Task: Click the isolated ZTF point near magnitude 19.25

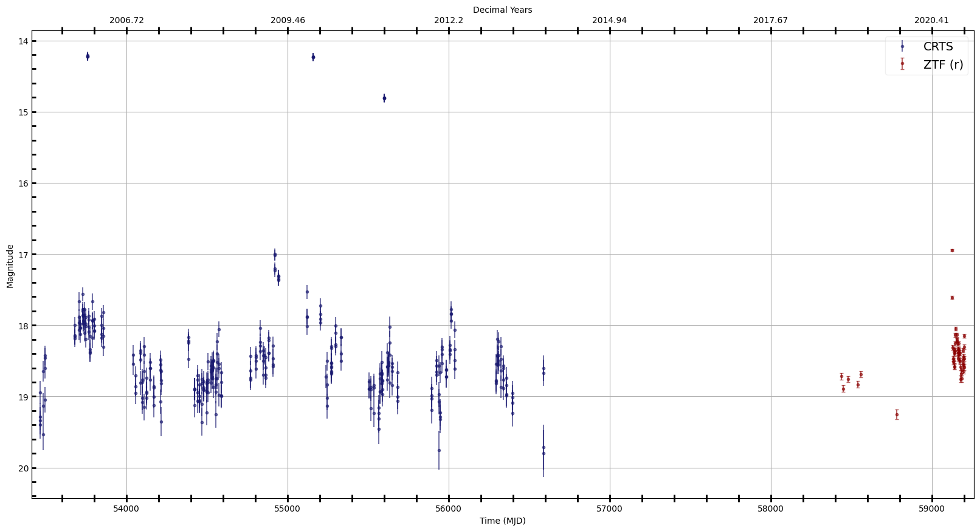Action: point(897,414)
